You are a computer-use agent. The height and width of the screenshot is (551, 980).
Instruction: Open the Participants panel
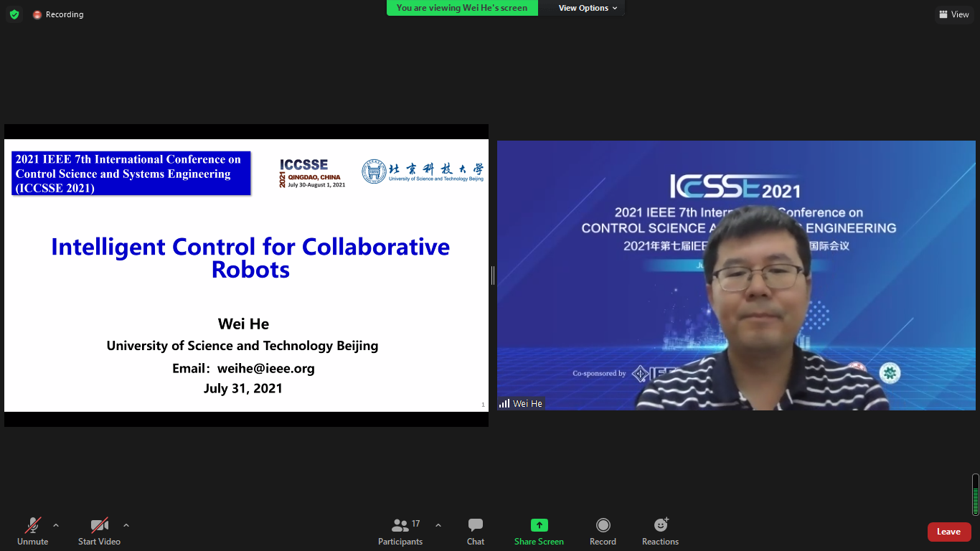click(400, 532)
